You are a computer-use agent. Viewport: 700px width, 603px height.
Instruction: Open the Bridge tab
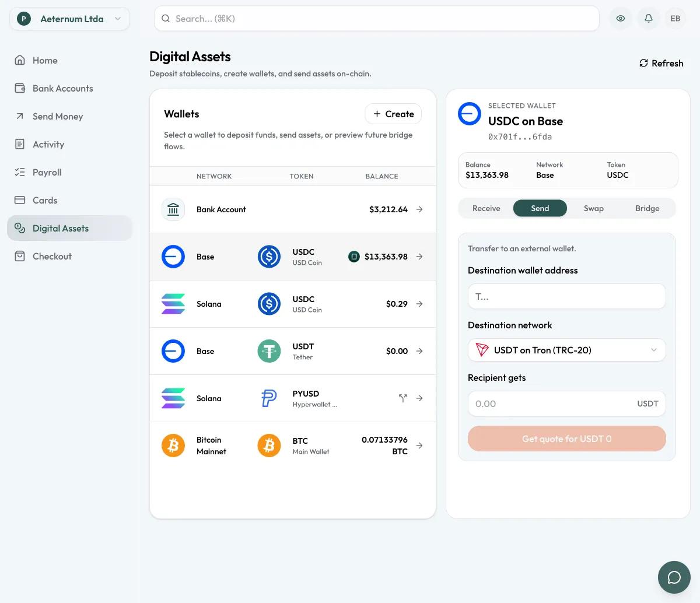click(647, 208)
